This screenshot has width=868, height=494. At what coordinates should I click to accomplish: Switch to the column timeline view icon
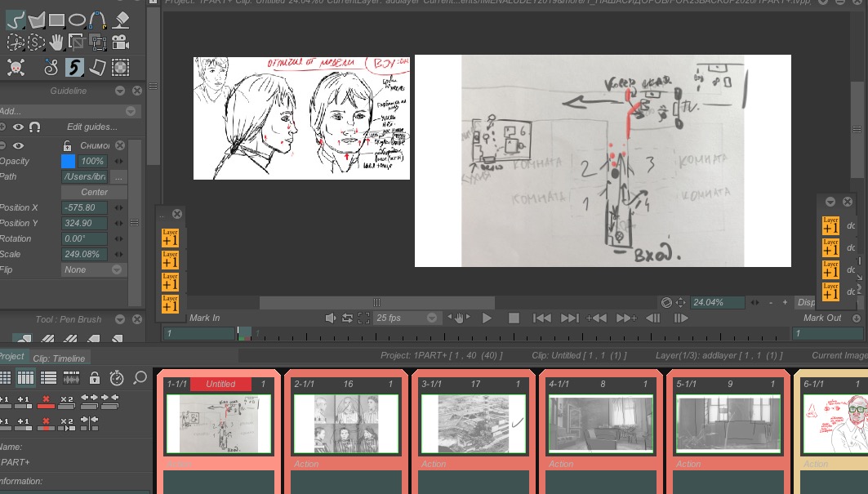[25, 378]
